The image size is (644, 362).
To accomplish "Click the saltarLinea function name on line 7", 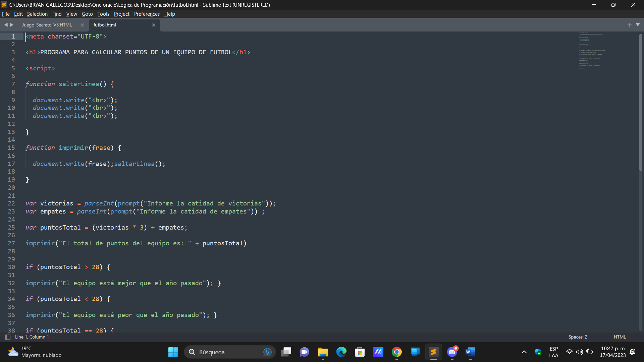I will tap(79, 84).
